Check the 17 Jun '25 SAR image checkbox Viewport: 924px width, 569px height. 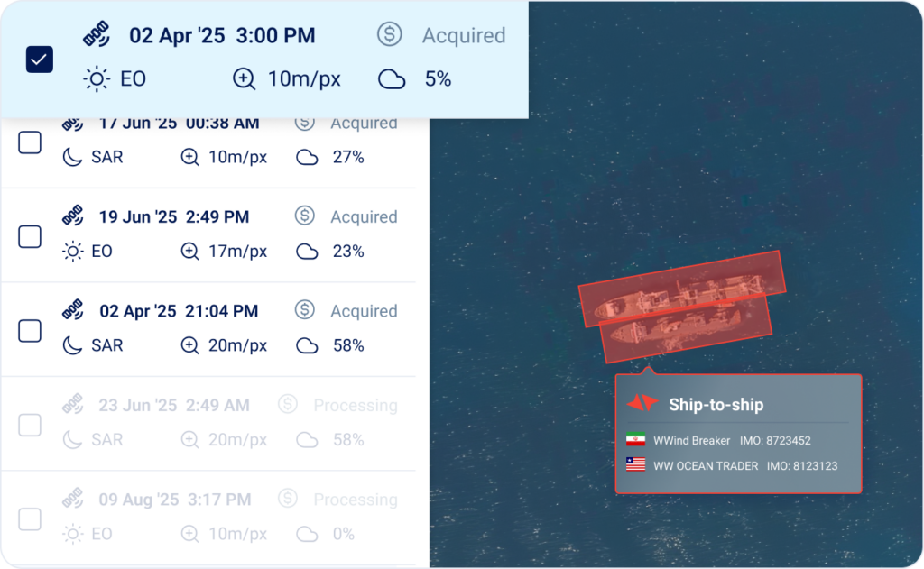[30, 142]
